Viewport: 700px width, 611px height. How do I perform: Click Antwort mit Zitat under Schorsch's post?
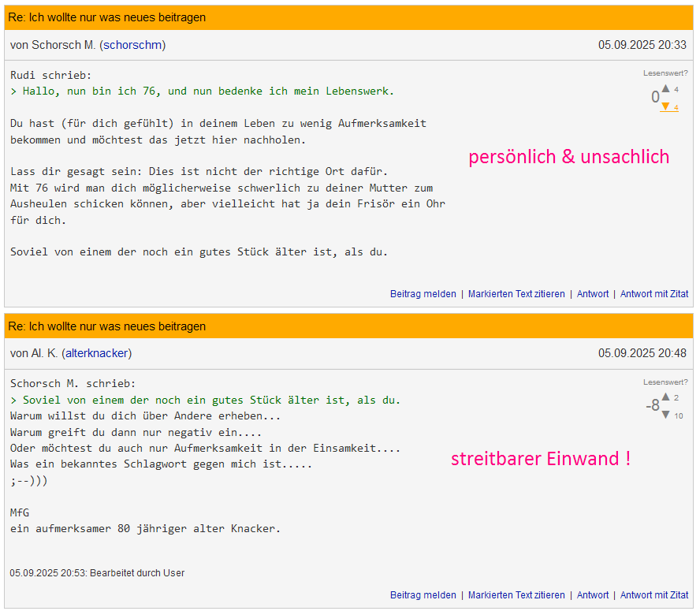coord(654,294)
